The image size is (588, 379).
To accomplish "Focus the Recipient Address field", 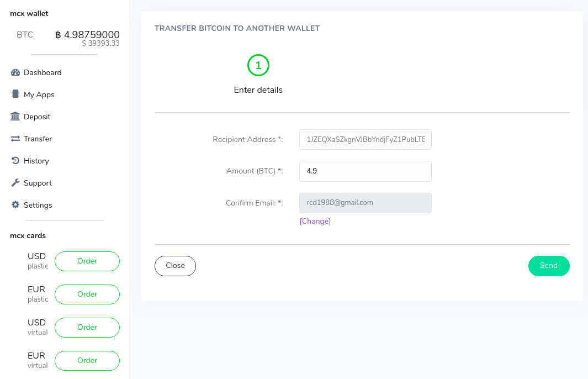I will 365,140.
